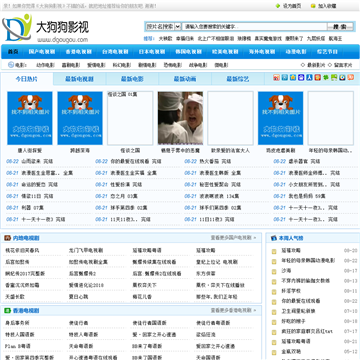
Task: Click the 恋之月 03集 list entry
Action: click(x=124, y=196)
